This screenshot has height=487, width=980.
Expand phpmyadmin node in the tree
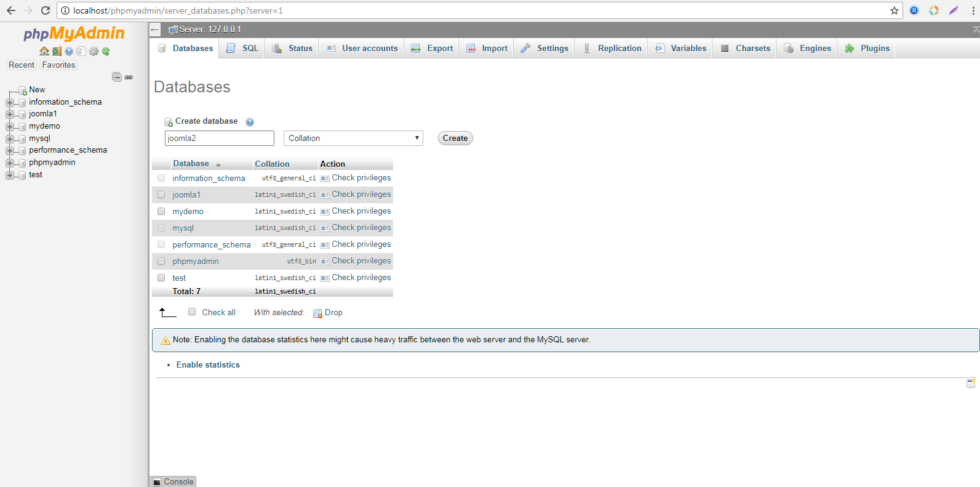(10, 163)
